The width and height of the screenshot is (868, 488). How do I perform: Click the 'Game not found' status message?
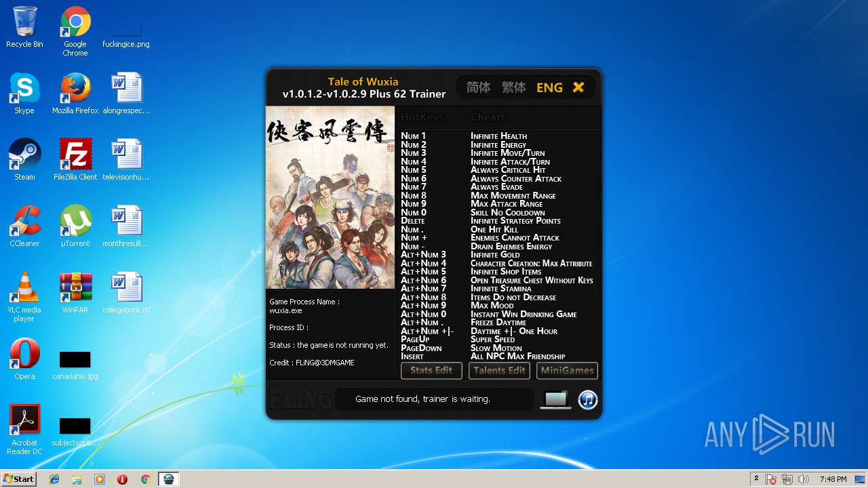point(422,399)
